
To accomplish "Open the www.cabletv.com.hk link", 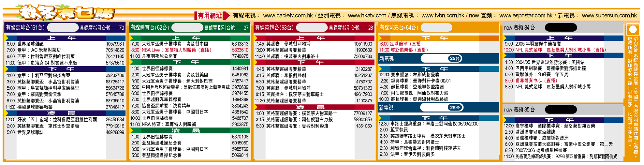I will point(288,15).
